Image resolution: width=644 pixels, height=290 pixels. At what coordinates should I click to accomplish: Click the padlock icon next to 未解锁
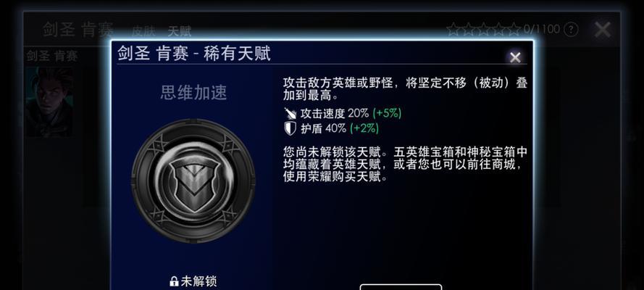click(x=174, y=281)
